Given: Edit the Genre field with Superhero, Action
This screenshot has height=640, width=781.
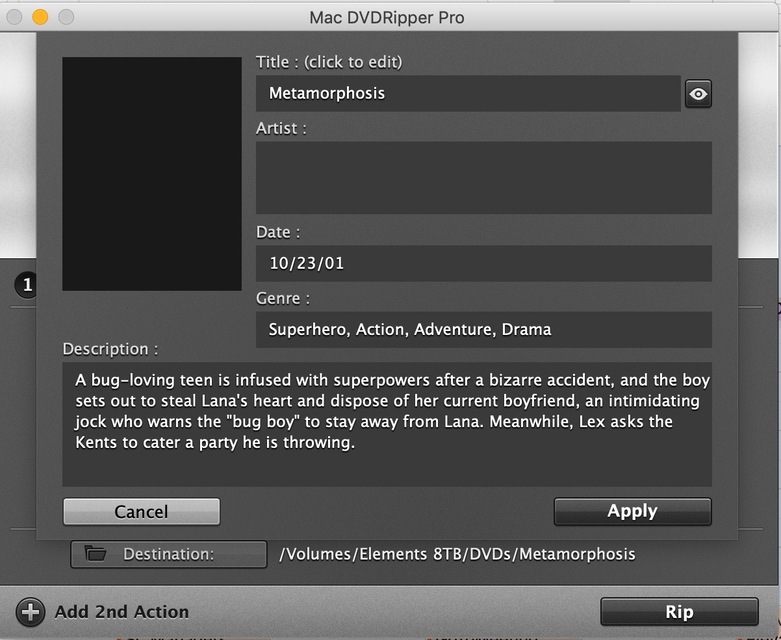Looking at the screenshot, I should point(484,329).
